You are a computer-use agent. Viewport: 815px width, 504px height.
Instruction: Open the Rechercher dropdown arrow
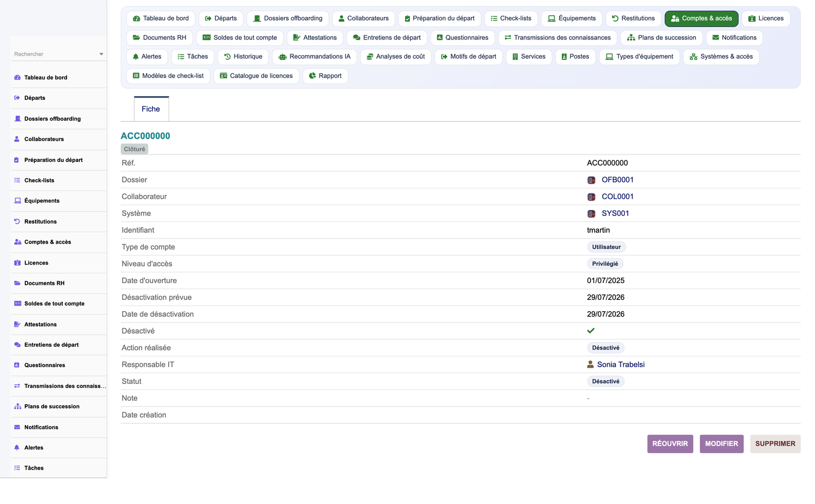[102, 54]
